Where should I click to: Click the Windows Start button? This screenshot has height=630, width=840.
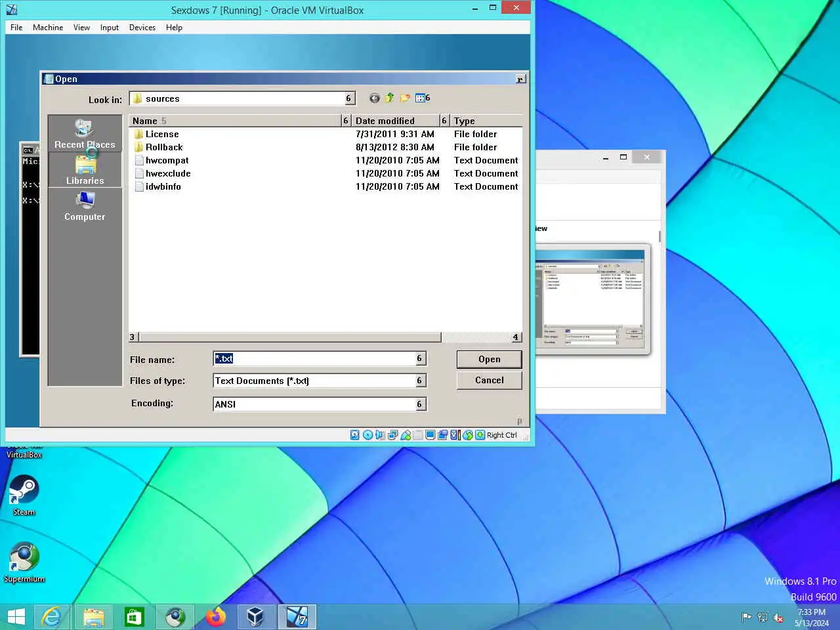(x=16, y=617)
